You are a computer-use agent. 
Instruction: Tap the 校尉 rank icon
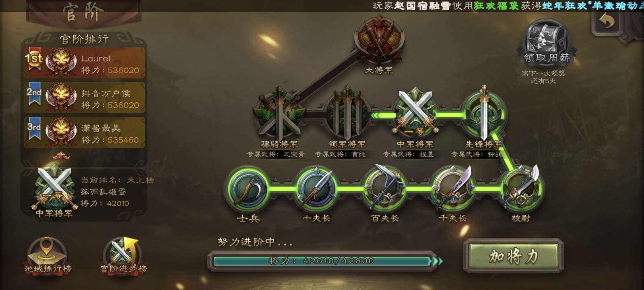tap(521, 188)
